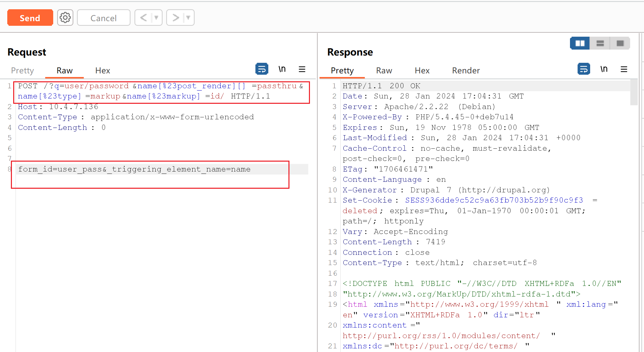
Task: Click the Expires header in response
Action: coord(441,128)
